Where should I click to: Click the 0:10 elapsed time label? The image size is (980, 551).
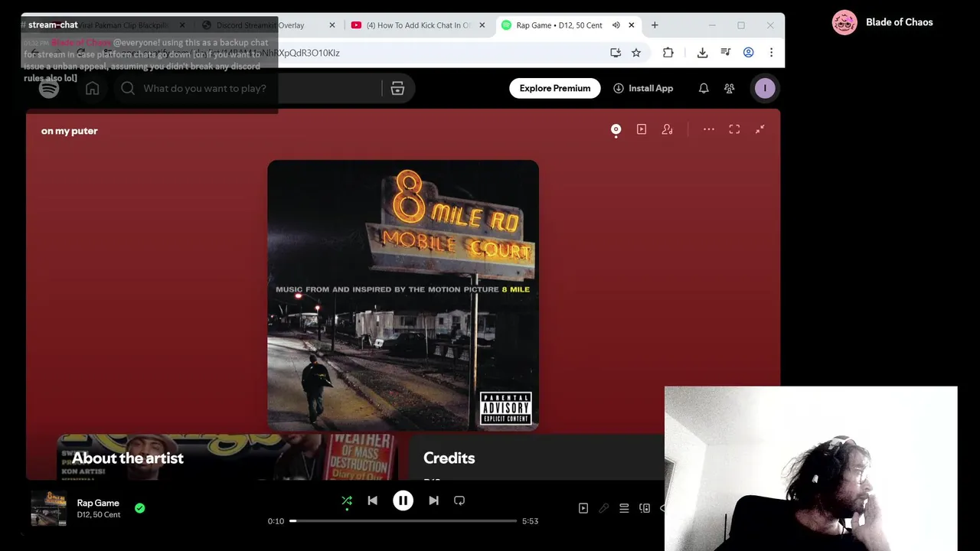276,521
